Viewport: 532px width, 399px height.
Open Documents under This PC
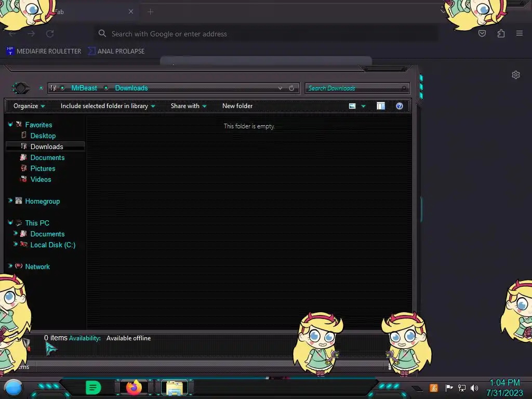[x=47, y=234]
